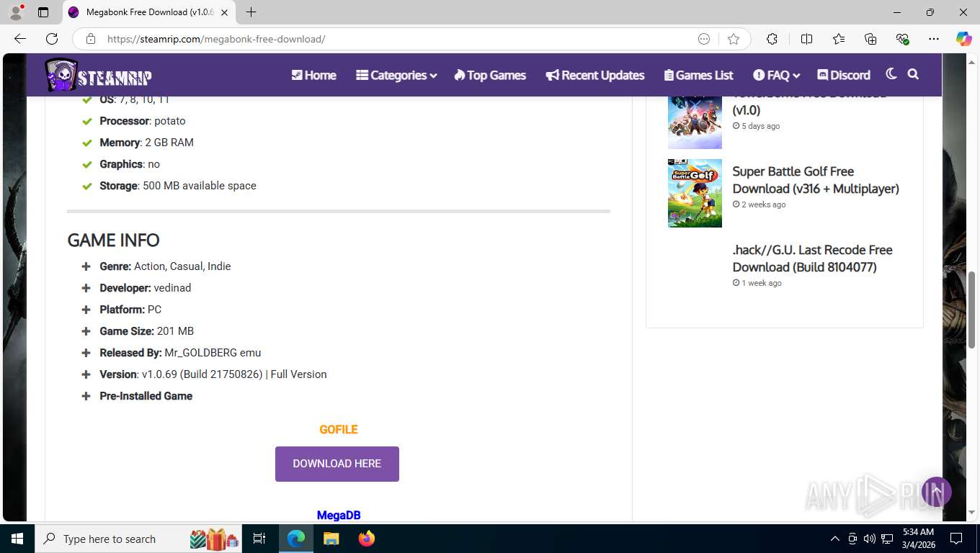The width and height of the screenshot is (980, 553).
Task: Refresh the current page
Action: tap(52, 39)
